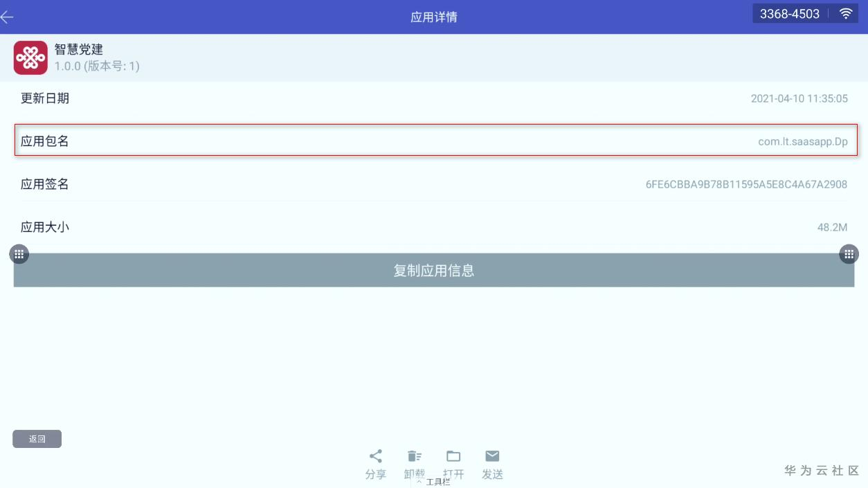Screen dimensions: 868x488
Task: Select the size value 48.2M
Action: [x=833, y=228]
